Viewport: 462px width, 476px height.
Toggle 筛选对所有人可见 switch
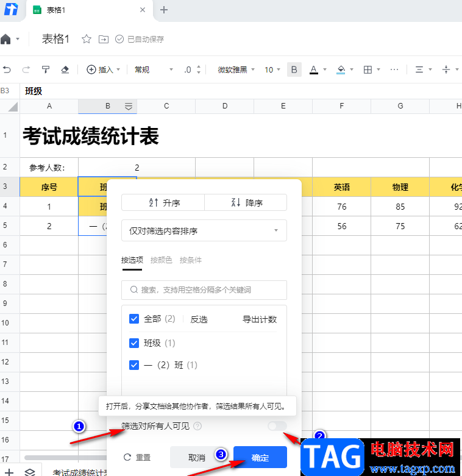[x=277, y=426]
